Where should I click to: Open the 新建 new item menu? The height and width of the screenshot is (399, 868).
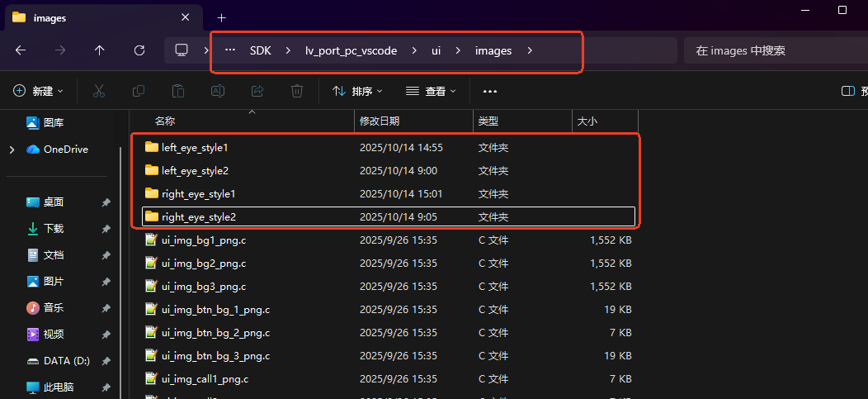click(38, 91)
